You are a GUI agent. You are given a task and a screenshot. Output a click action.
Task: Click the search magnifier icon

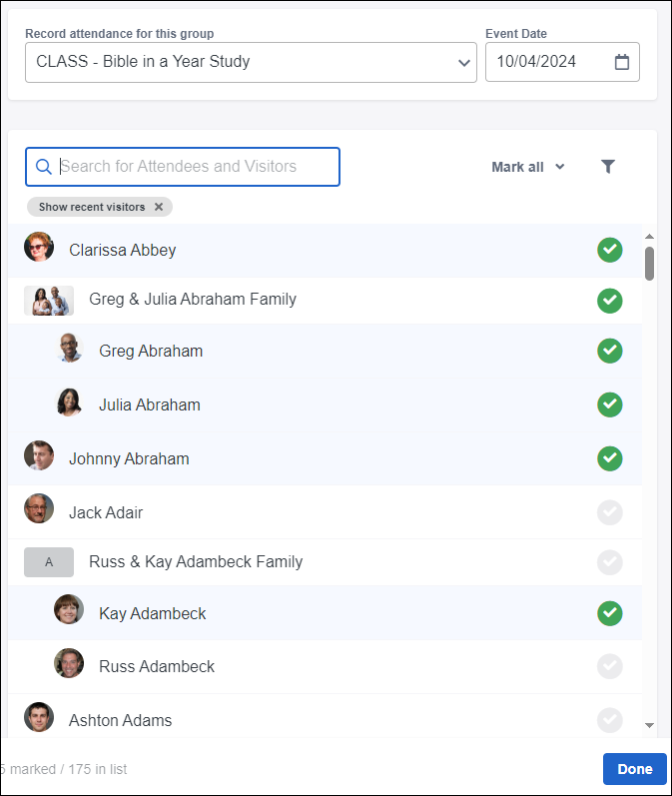click(x=43, y=167)
